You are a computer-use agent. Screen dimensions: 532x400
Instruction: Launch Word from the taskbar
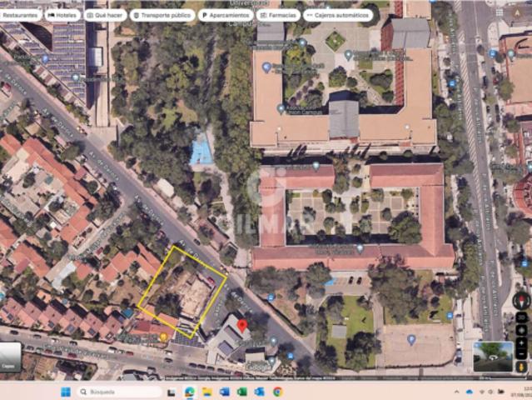click(224, 392)
